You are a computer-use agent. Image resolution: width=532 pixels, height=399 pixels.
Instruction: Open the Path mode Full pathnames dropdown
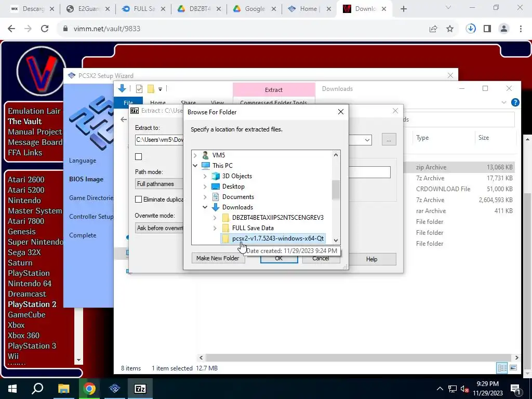pos(159,184)
